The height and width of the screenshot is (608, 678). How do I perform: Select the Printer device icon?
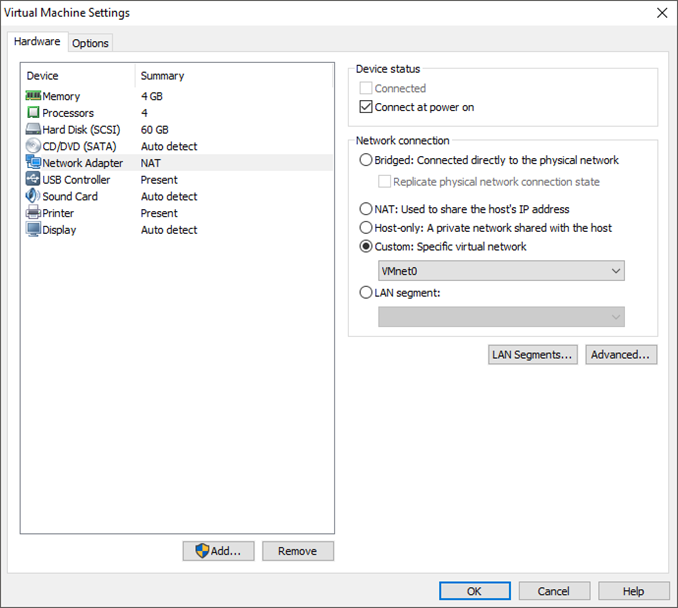pyautogui.click(x=33, y=213)
